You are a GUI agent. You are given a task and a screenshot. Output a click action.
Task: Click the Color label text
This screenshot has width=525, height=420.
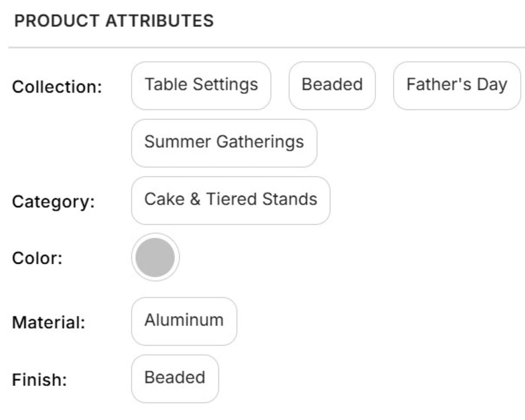[37, 258]
